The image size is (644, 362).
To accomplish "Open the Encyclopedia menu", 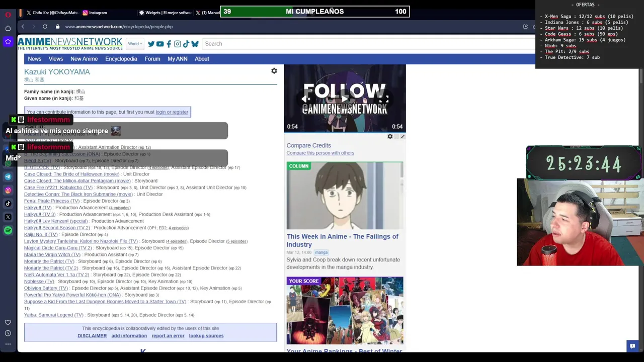I will [x=121, y=59].
